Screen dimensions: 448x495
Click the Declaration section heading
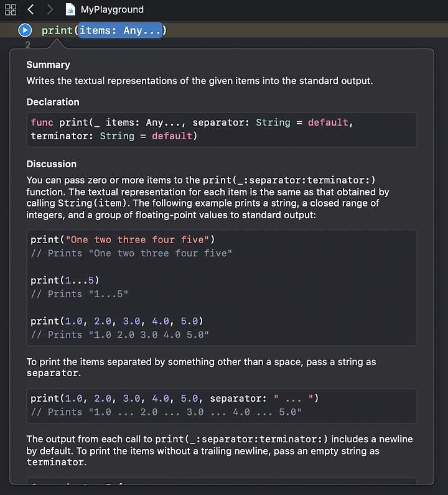click(53, 102)
